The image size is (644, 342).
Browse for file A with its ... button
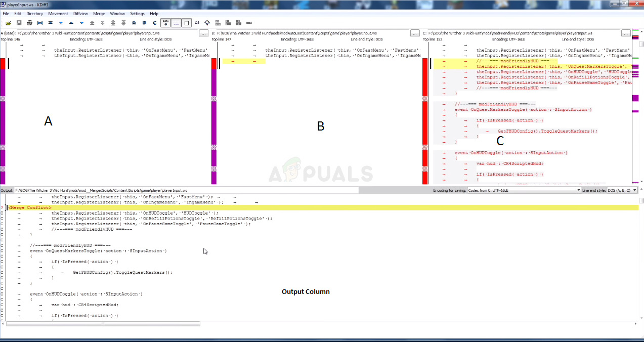click(x=203, y=33)
